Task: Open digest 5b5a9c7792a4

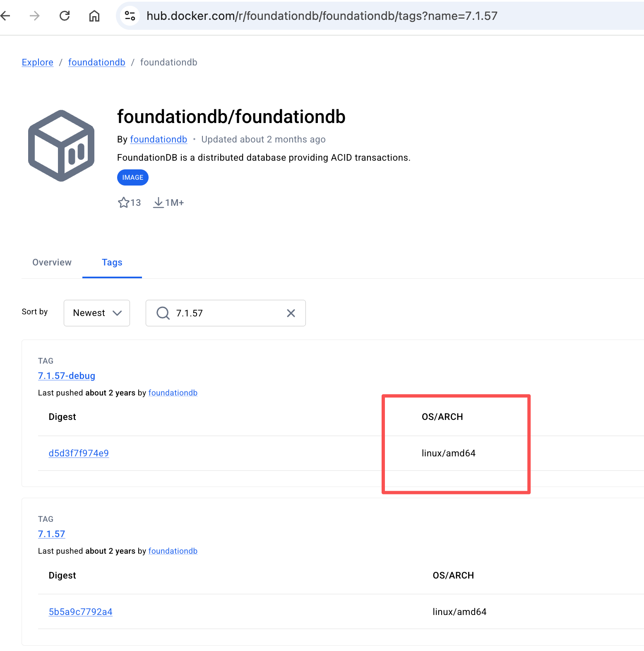Action: click(x=80, y=612)
